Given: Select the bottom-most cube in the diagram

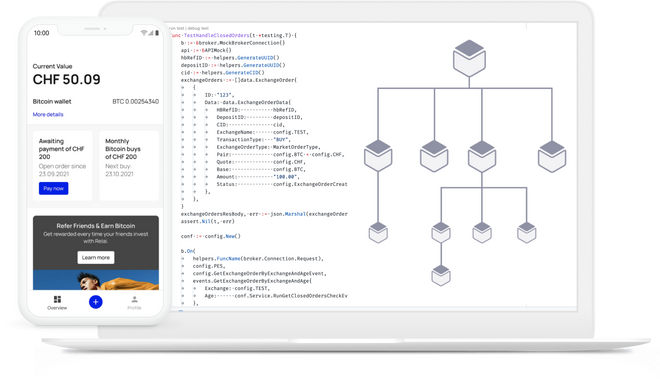Looking at the screenshot, I should coord(441,275).
